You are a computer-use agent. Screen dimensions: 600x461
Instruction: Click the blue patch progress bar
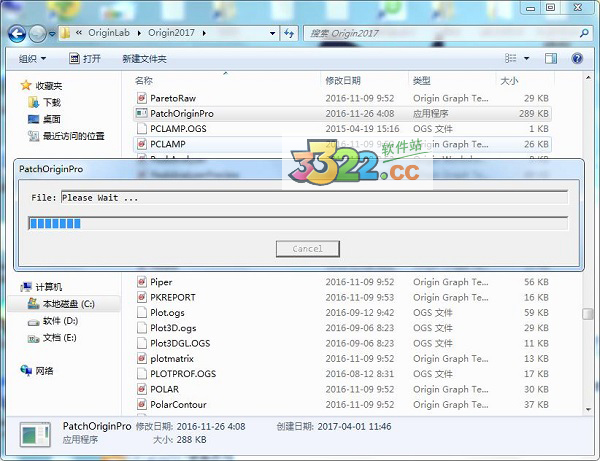pos(298,223)
